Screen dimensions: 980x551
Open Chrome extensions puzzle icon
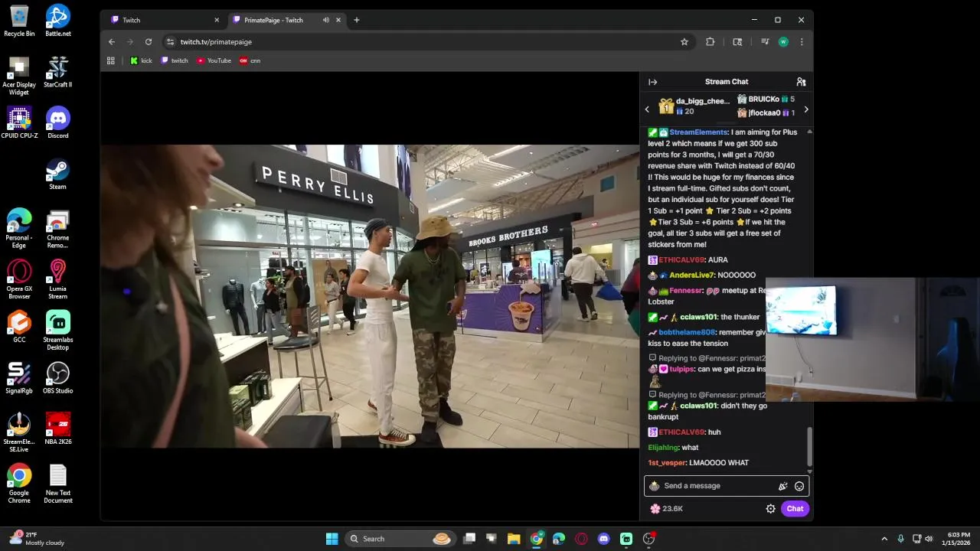[710, 42]
